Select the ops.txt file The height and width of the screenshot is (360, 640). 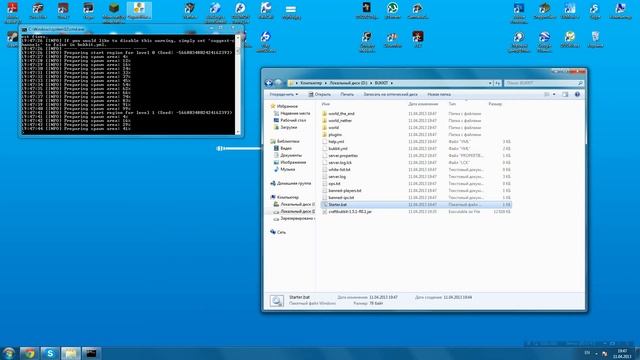(334, 184)
